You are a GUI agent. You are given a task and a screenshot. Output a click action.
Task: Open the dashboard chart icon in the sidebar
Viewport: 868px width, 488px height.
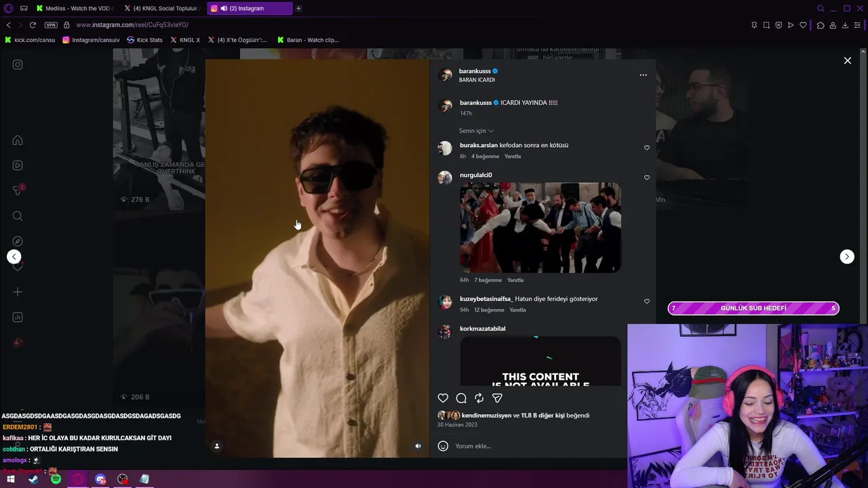click(x=18, y=317)
